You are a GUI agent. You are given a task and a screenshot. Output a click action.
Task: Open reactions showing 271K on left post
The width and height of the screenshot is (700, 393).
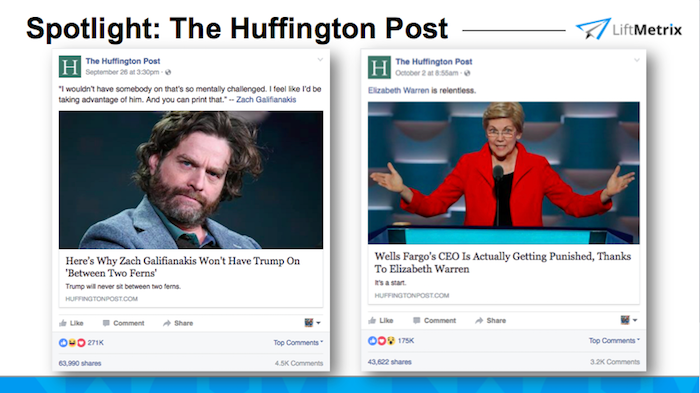tap(81, 343)
